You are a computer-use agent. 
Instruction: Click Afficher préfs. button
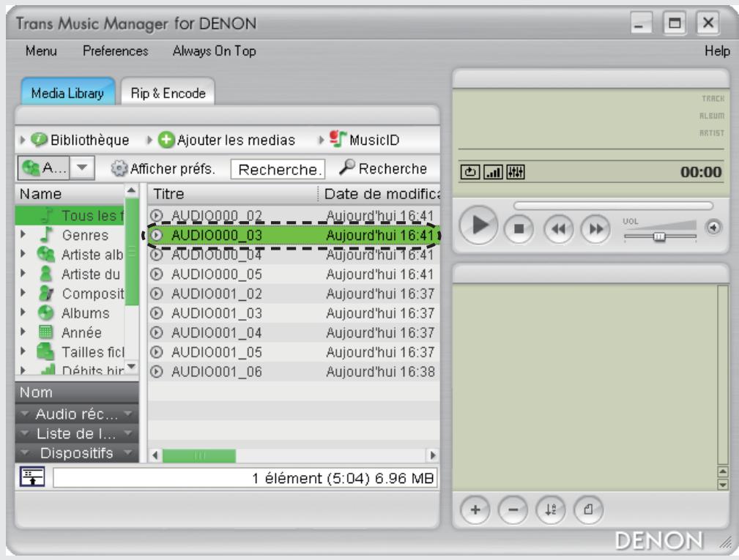click(x=163, y=168)
